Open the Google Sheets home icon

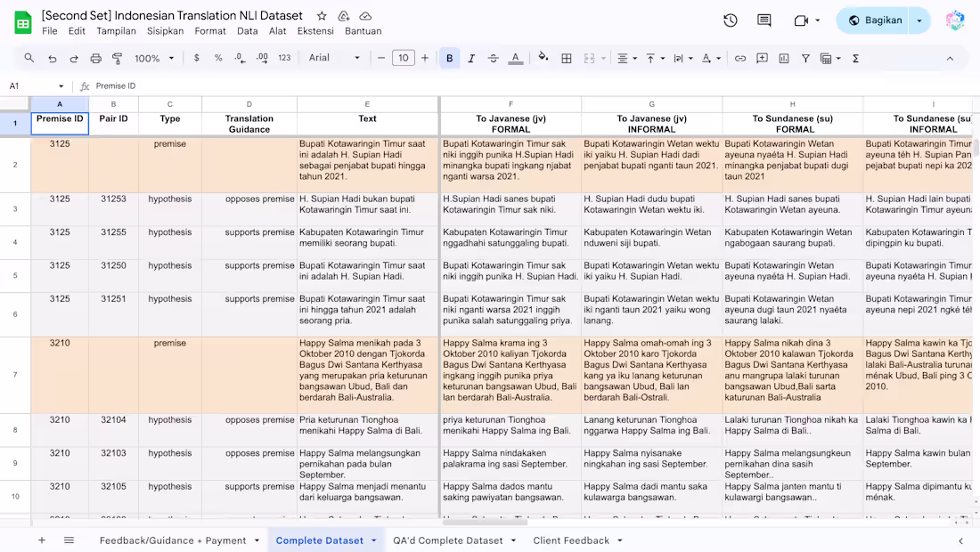[x=23, y=23]
